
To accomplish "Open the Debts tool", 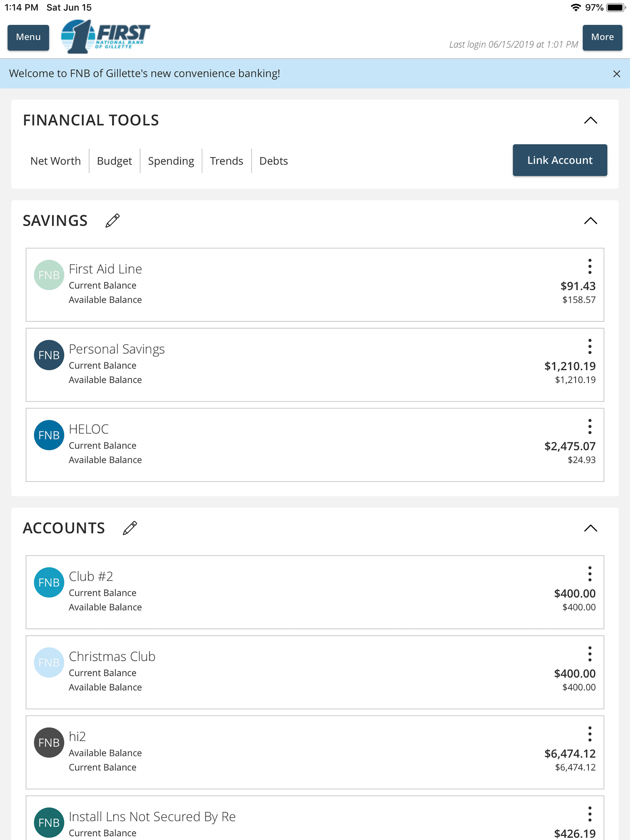I will tap(273, 161).
